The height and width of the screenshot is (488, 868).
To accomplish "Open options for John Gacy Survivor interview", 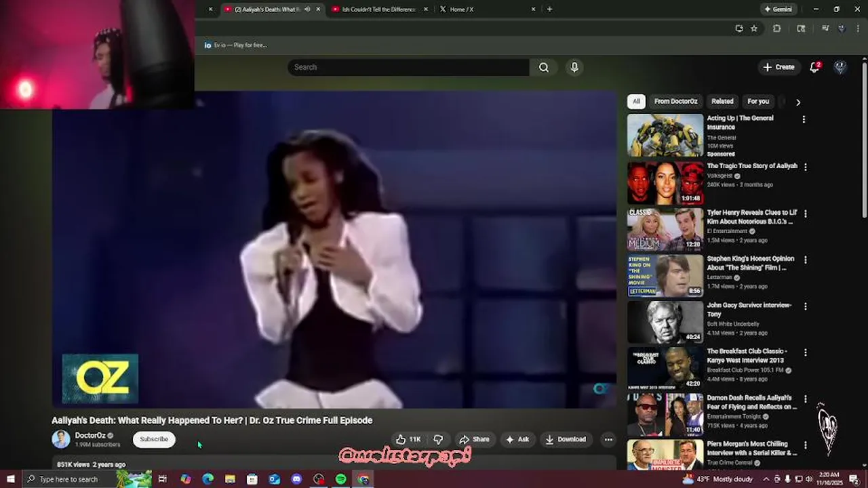I will click(x=806, y=306).
